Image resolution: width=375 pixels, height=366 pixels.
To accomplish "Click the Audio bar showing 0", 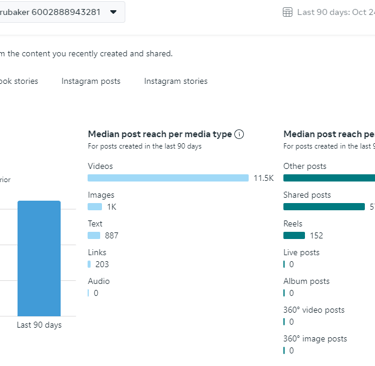I will tap(88, 293).
